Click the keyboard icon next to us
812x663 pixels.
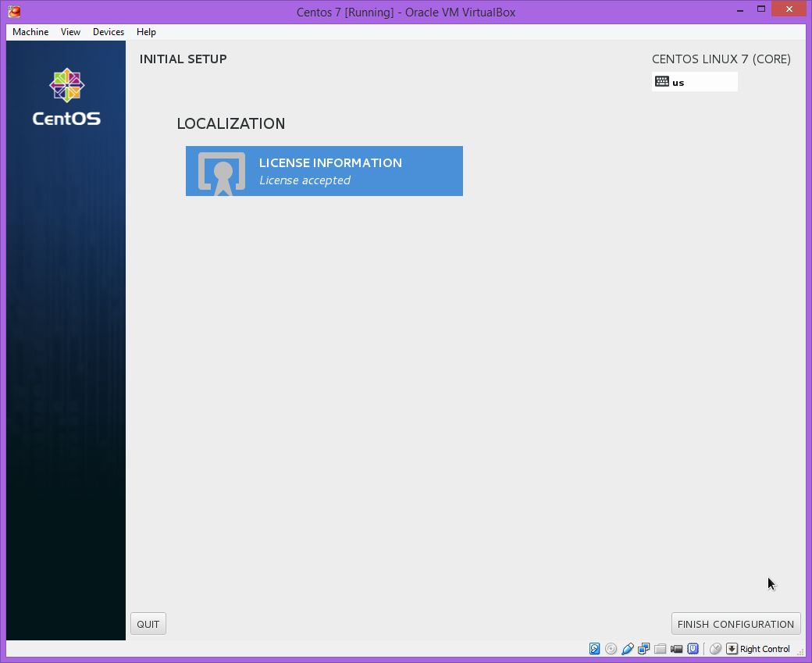(x=662, y=81)
